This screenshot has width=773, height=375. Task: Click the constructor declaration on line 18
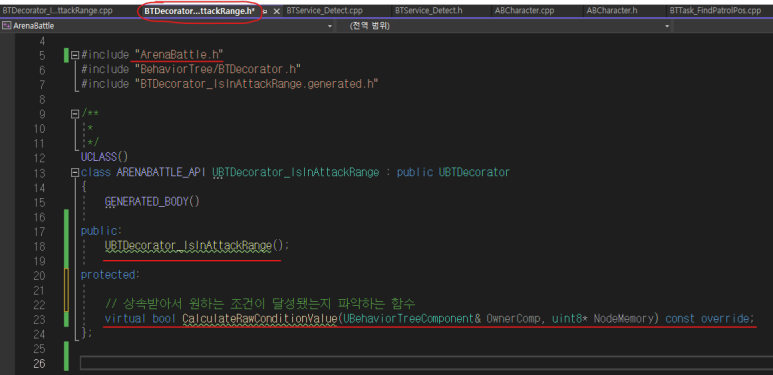point(197,245)
